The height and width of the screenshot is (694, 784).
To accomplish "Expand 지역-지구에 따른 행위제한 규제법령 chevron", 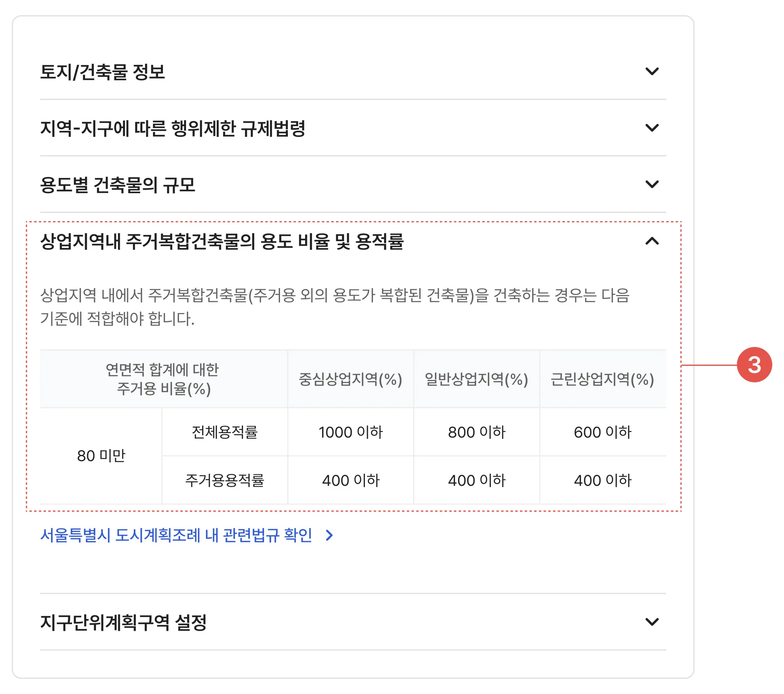I will 652,128.
